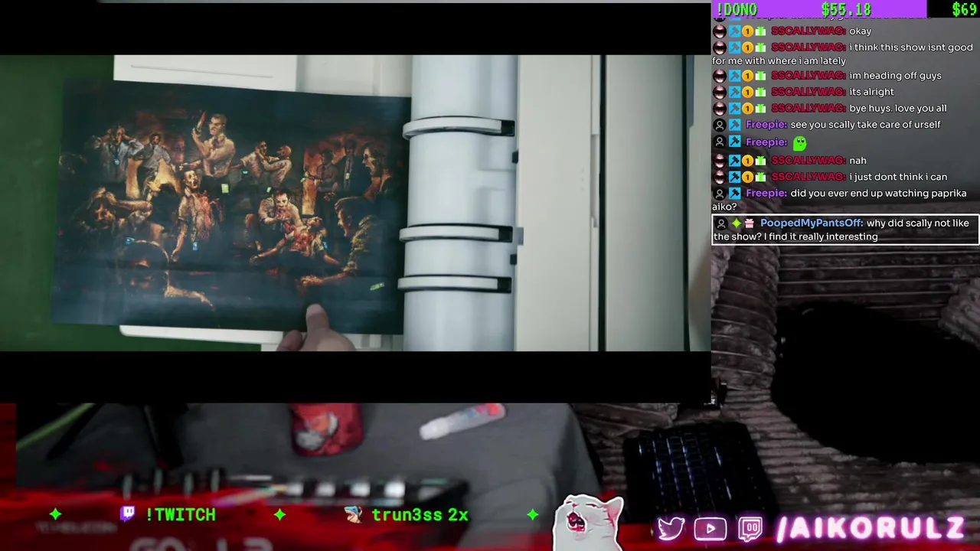This screenshot has width=980, height=551.
Task: Click message 'i just dont think i can'
Action: (898, 178)
